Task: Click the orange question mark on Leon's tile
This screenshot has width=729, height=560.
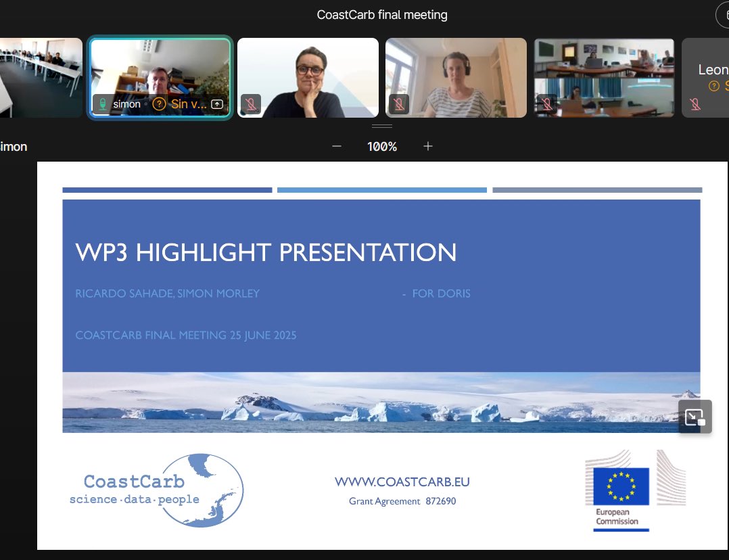Action: pos(713,86)
